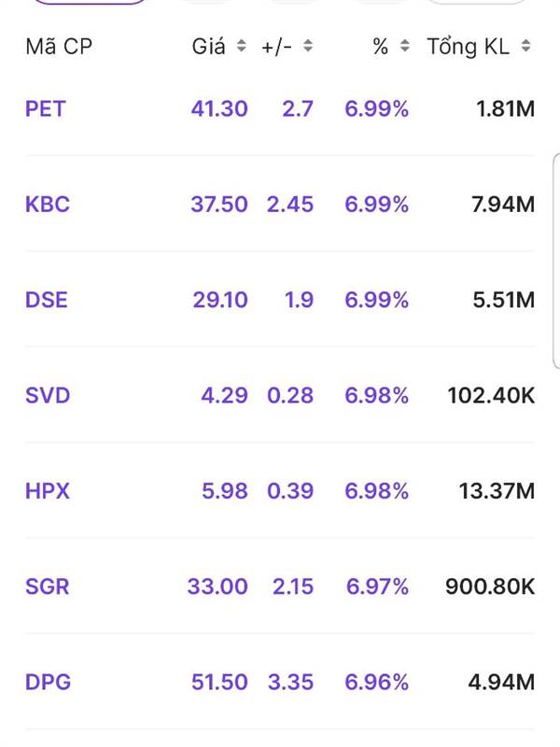This screenshot has height=747, width=560.
Task: Click HPX volume 13.37M
Action: [497, 491]
